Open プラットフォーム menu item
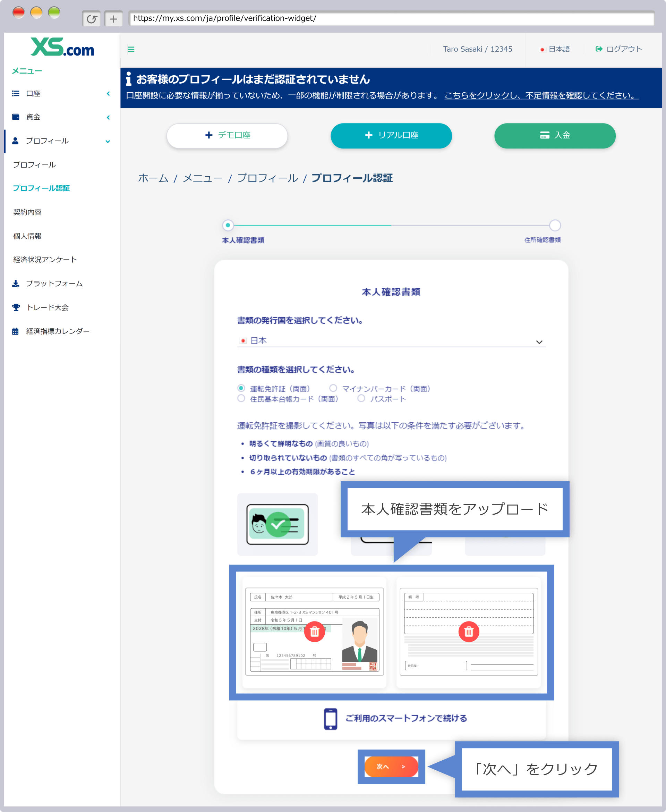This screenshot has height=812, width=666. [x=54, y=284]
